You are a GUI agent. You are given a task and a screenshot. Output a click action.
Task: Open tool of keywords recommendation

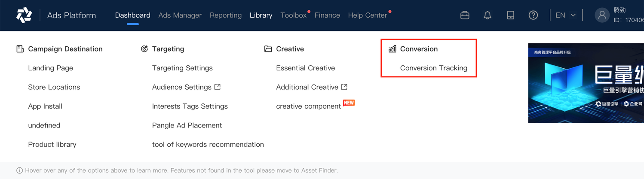pos(208,144)
